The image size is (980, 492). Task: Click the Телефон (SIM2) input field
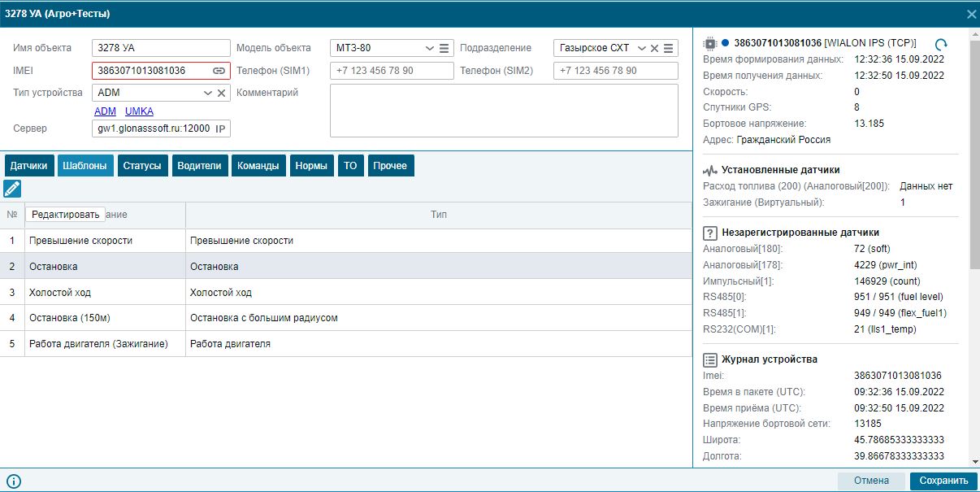616,71
